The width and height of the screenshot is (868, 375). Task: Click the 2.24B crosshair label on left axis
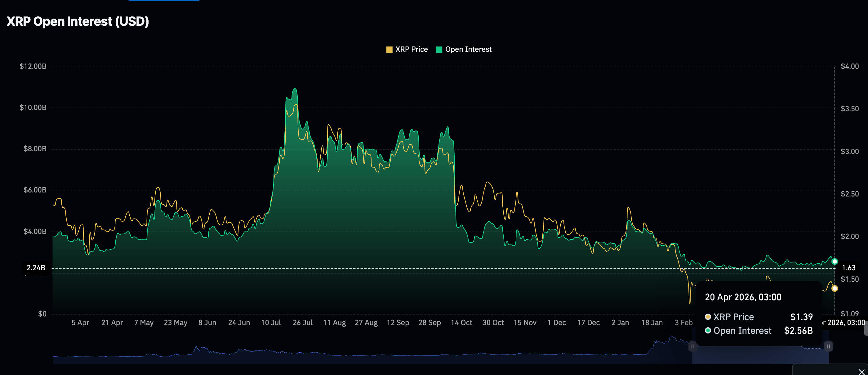(36, 268)
